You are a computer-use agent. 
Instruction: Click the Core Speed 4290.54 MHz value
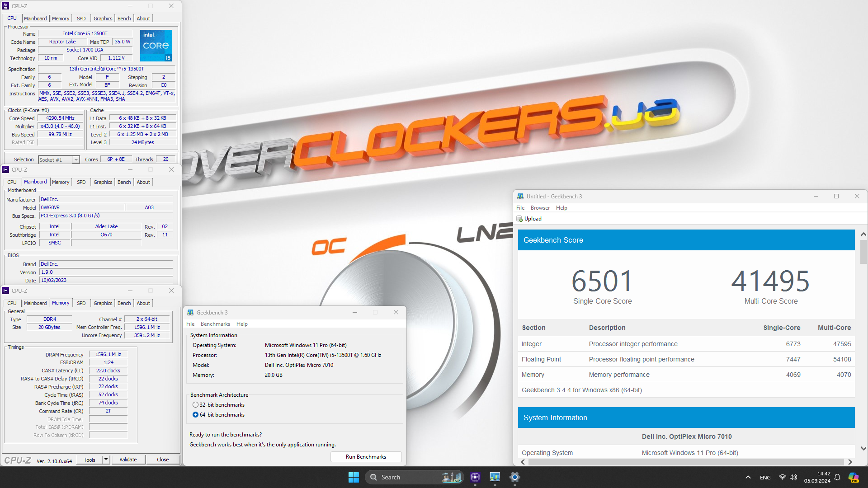[60, 118]
